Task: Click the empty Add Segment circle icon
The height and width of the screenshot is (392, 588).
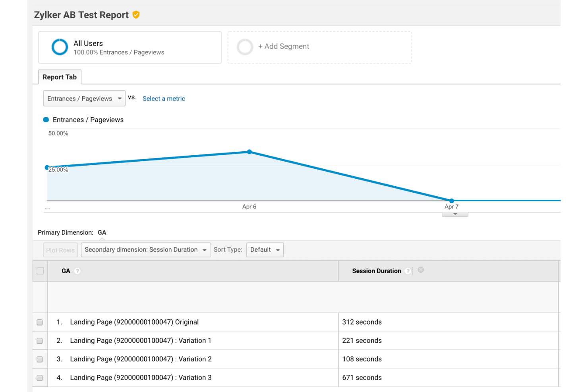Action: 245,47
